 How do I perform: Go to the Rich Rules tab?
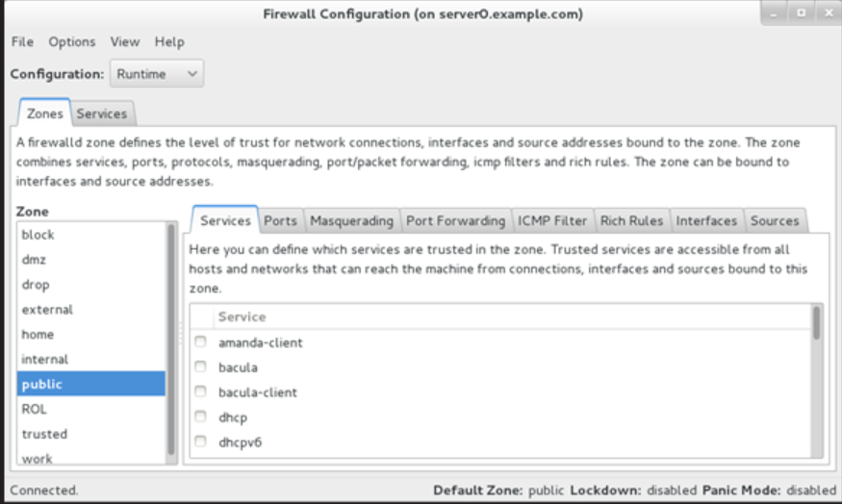pyautogui.click(x=631, y=220)
